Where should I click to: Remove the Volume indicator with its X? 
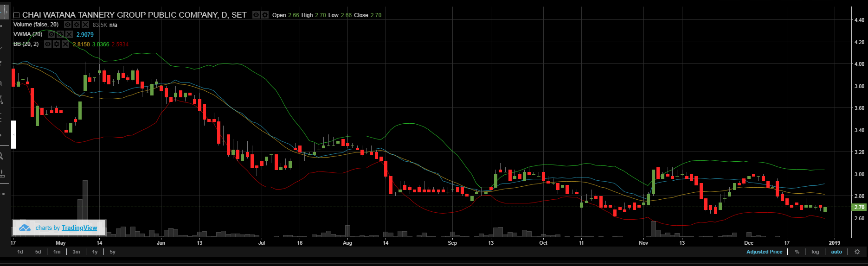[85, 25]
